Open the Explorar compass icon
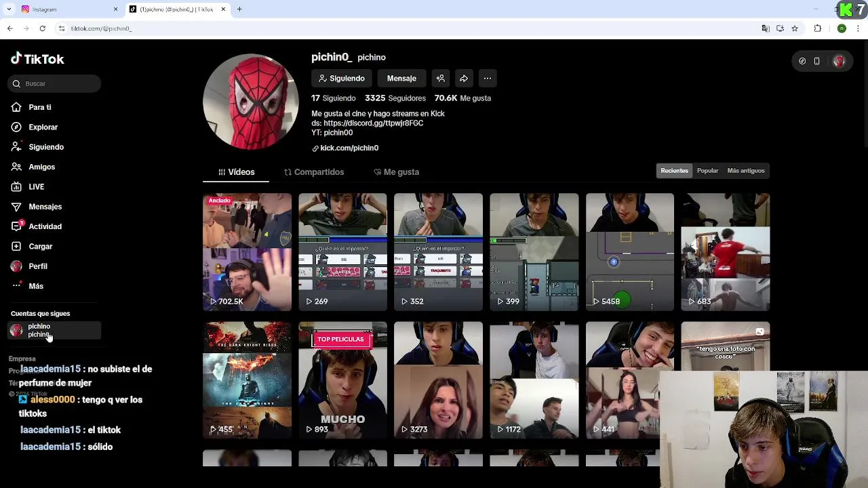Viewport: 868px width, 488px height. (x=16, y=127)
